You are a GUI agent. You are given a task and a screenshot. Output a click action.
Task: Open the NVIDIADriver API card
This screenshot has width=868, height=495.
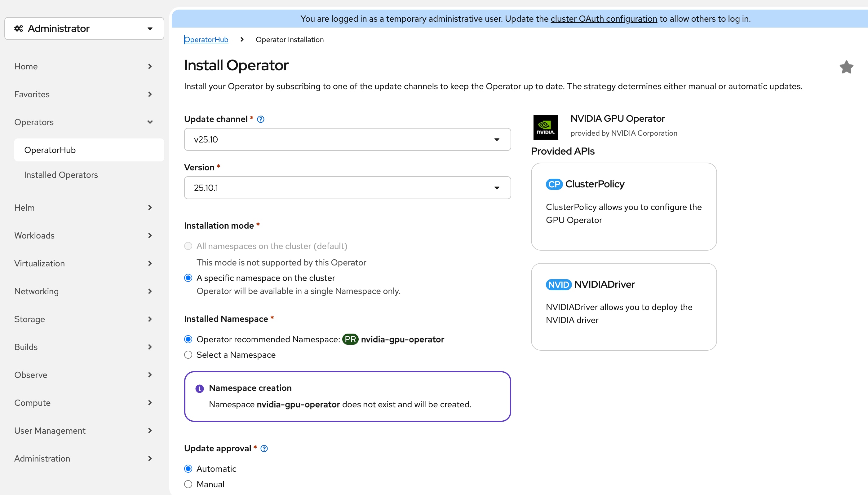tap(623, 307)
